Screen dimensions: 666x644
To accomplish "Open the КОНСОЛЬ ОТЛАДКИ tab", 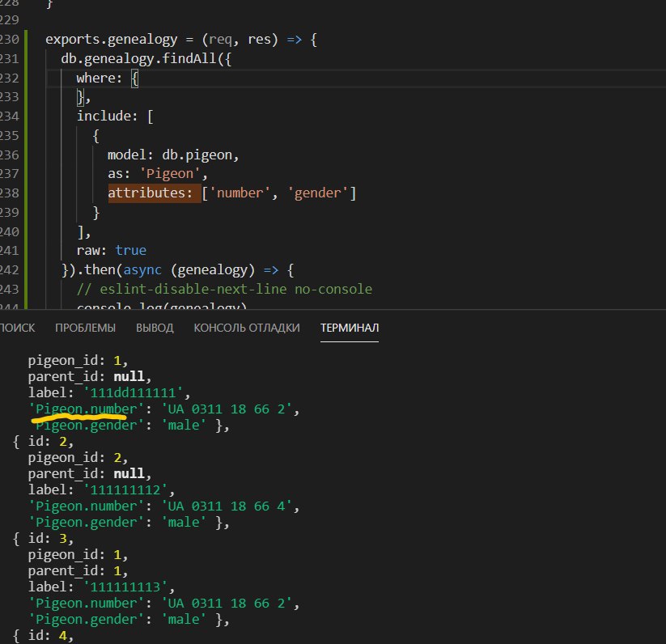I will pyautogui.click(x=247, y=328).
